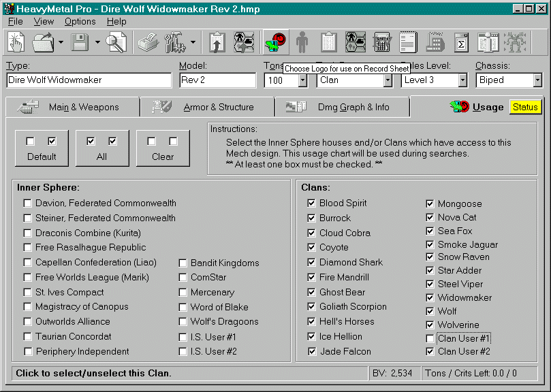Check the ComStar checkbox

coord(183,278)
